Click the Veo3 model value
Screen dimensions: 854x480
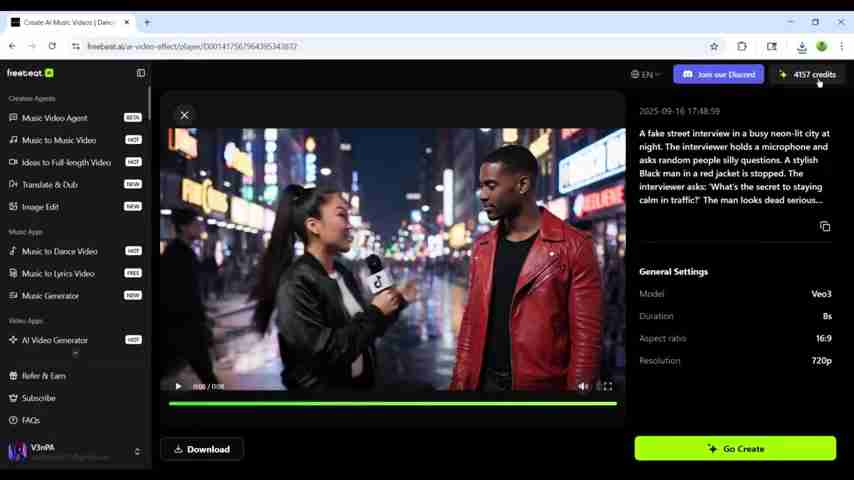coord(821,294)
